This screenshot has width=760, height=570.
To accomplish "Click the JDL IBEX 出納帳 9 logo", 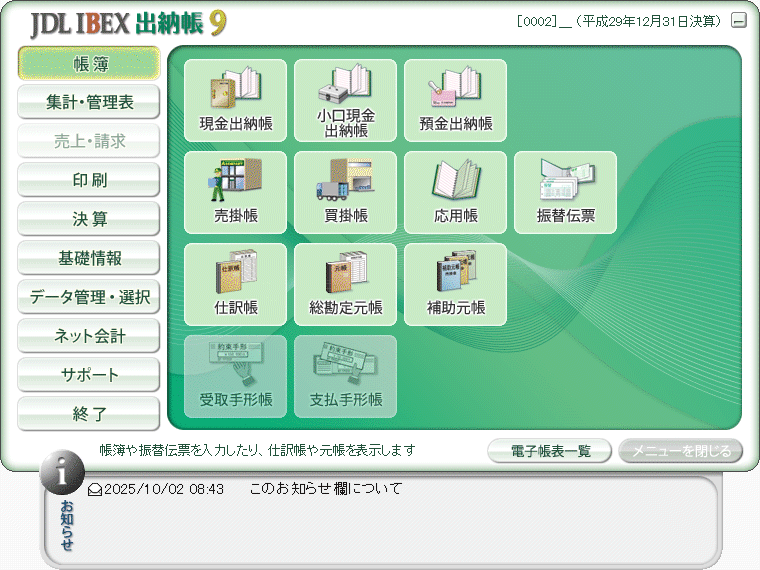I will [x=128, y=23].
